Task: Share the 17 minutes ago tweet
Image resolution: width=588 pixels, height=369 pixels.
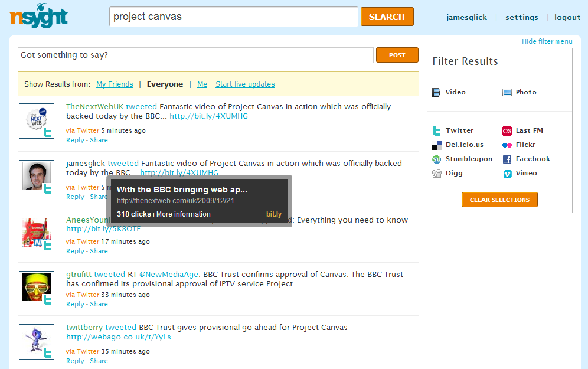Action: coord(99,251)
